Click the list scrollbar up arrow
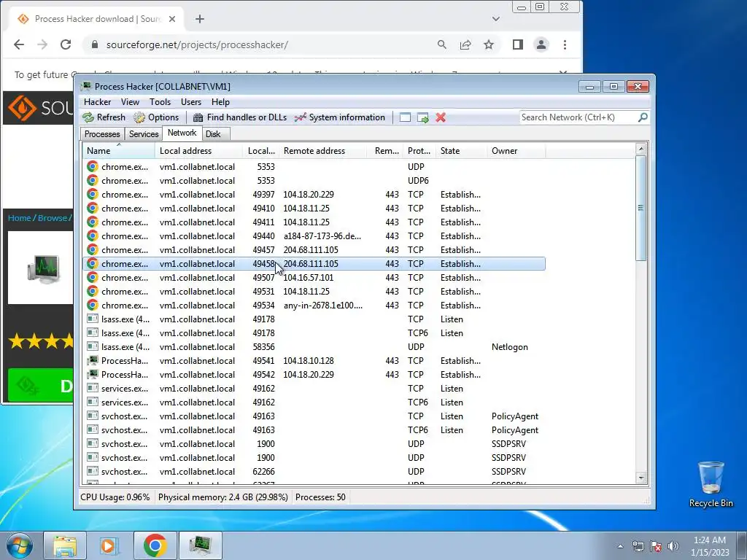The image size is (747, 560). tap(640, 149)
